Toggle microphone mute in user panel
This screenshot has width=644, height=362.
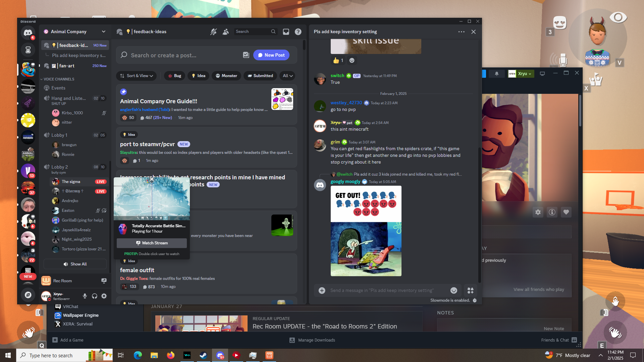(x=85, y=296)
